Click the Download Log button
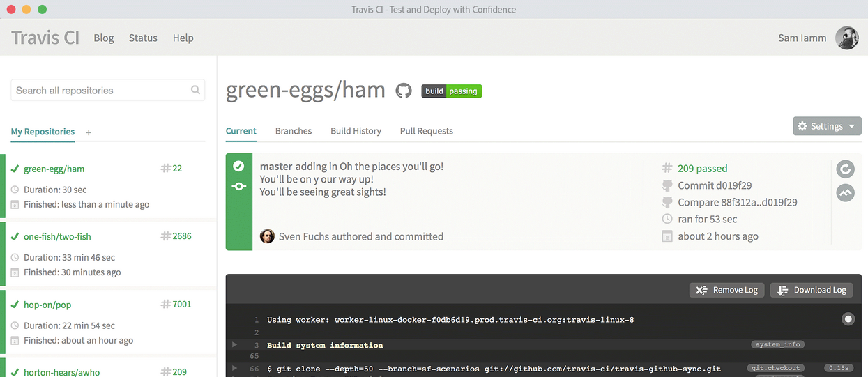Image resolution: width=868 pixels, height=377 pixels. (812, 290)
